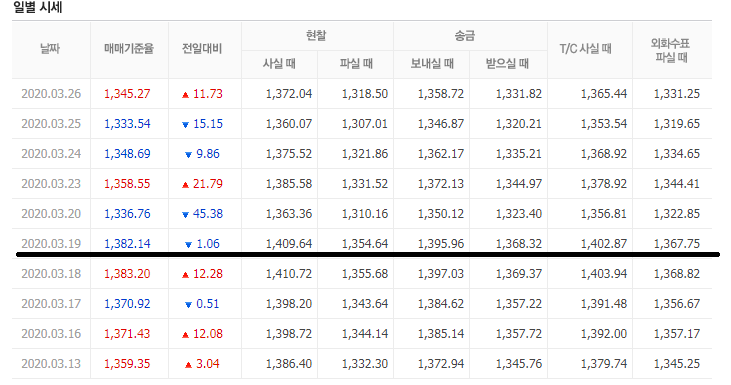Click the down change 9.86
731x385 pixels.
(x=202, y=154)
